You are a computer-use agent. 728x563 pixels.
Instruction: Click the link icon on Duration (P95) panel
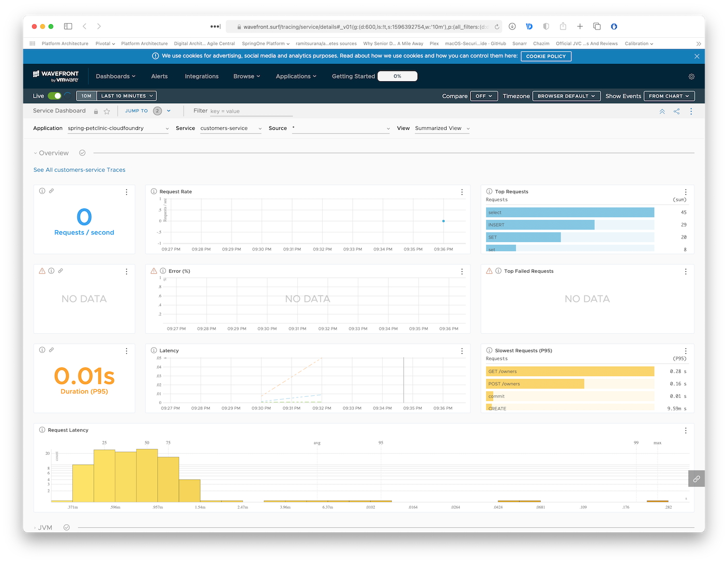click(51, 350)
